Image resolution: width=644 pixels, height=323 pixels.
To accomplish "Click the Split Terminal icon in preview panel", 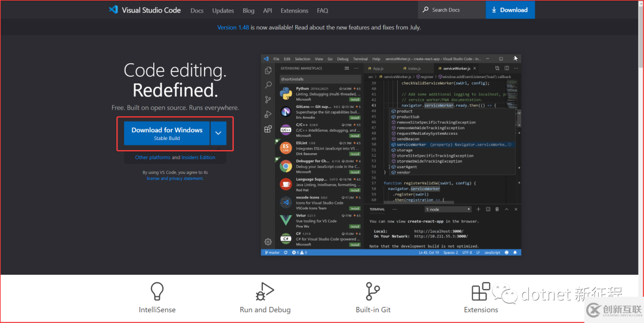I will 488,209.
